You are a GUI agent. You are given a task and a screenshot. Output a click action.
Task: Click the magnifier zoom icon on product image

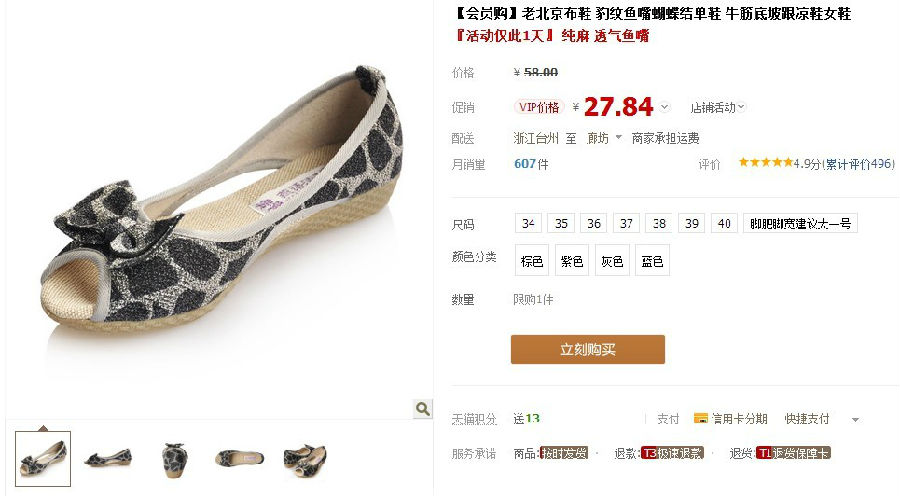pos(422,409)
